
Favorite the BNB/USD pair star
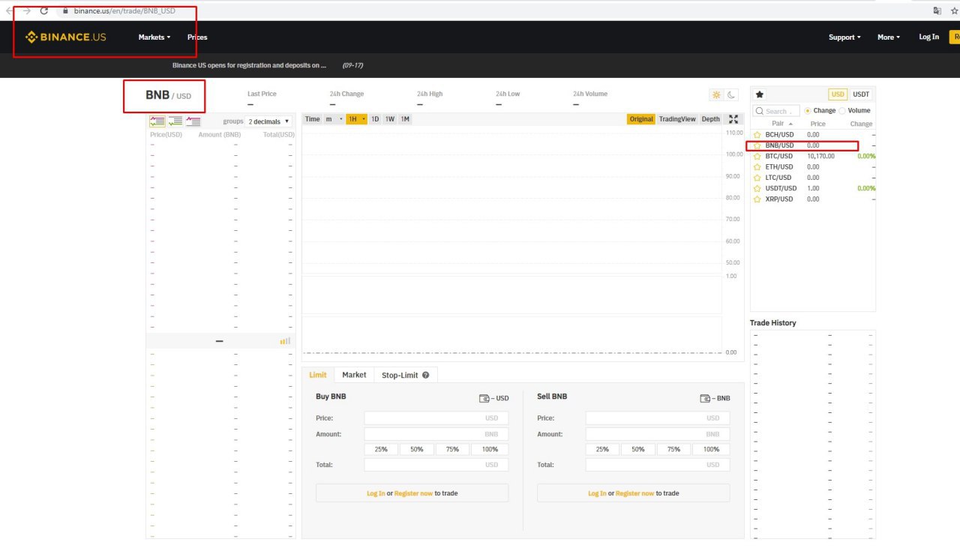[757, 145]
